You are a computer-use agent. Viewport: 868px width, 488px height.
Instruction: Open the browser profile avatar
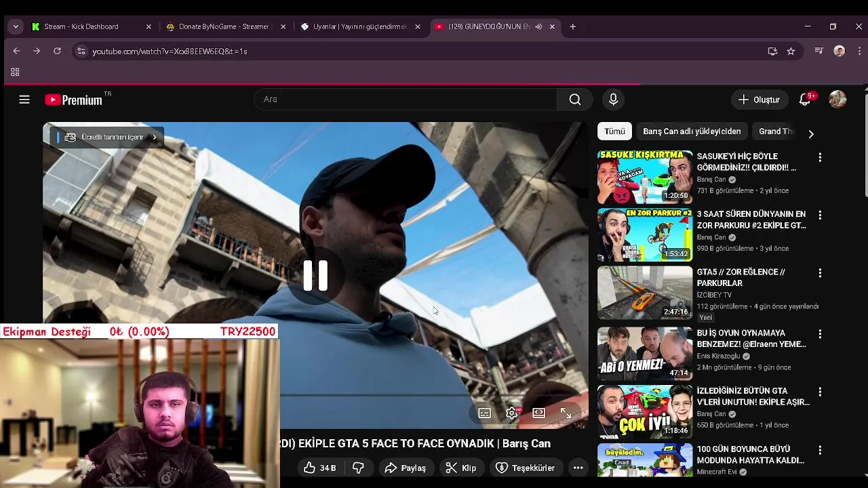coord(840,51)
